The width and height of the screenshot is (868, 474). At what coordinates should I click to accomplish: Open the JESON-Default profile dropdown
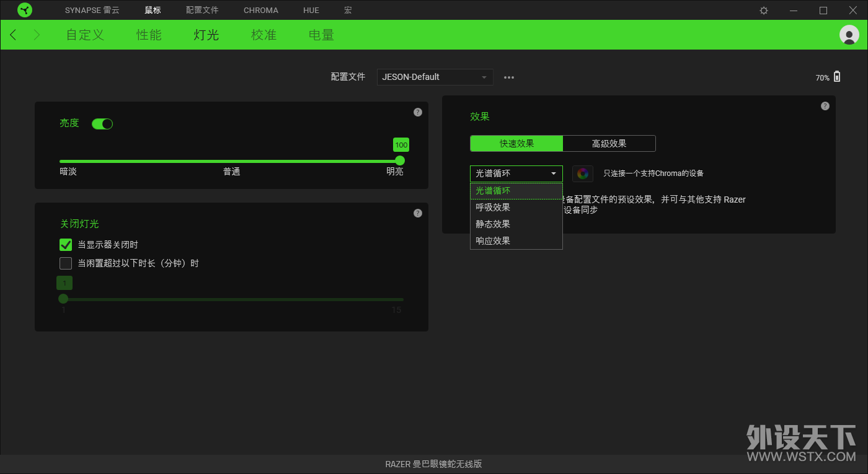435,77
